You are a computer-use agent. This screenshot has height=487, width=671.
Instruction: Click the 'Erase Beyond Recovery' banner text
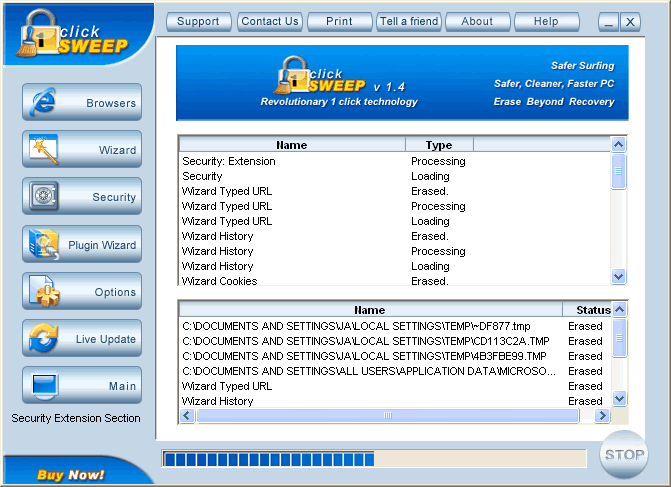click(554, 102)
